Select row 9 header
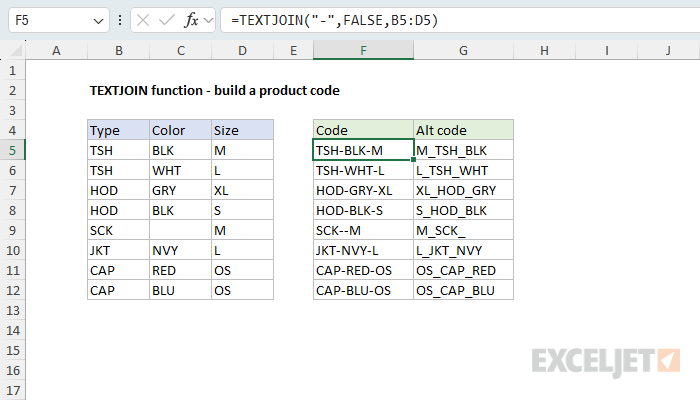This screenshot has width=700, height=400. [12, 230]
